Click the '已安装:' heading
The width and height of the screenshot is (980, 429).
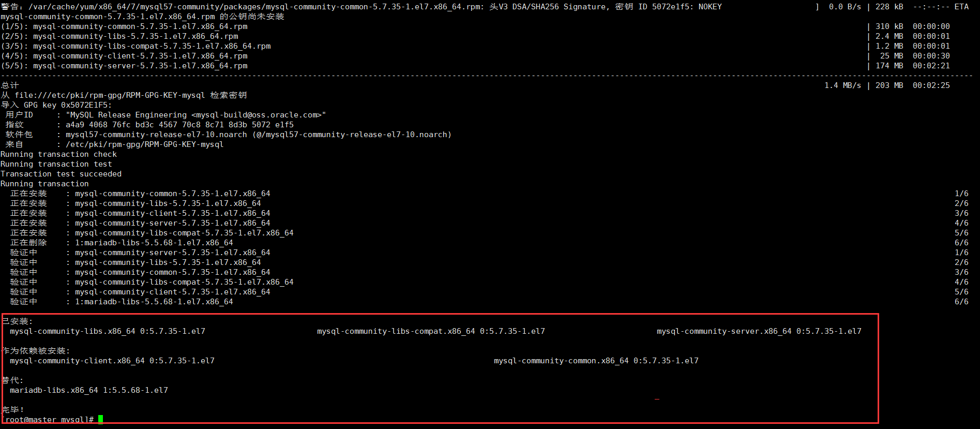coord(17,321)
